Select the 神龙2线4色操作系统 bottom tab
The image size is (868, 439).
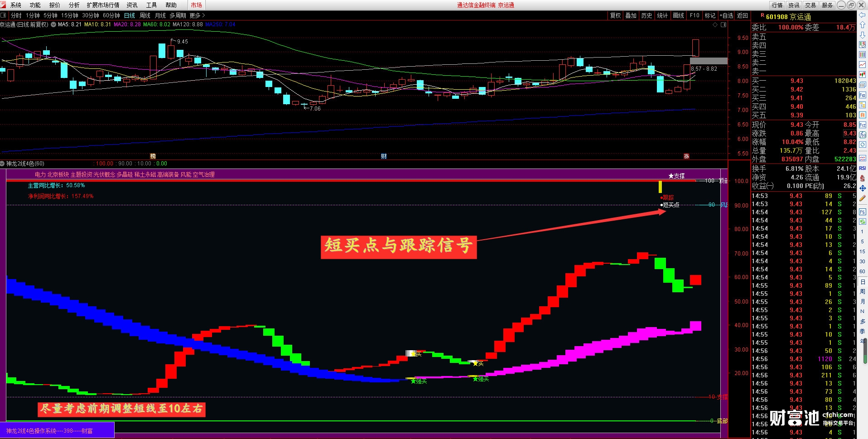point(57,431)
